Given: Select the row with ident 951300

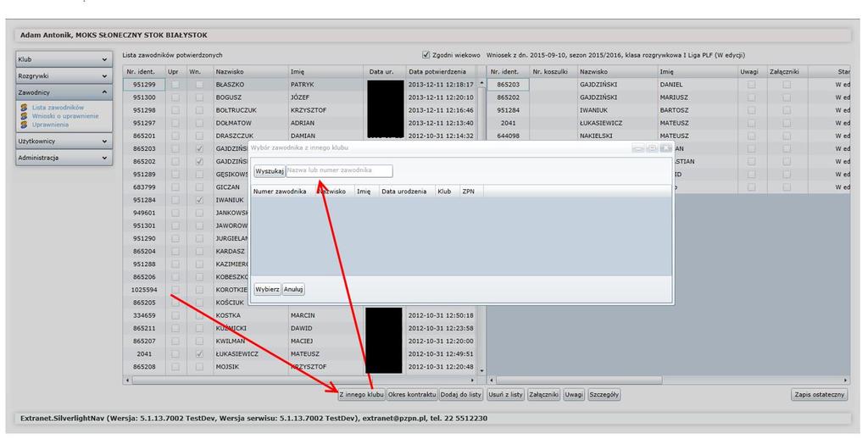Looking at the screenshot, I should 299,97.
